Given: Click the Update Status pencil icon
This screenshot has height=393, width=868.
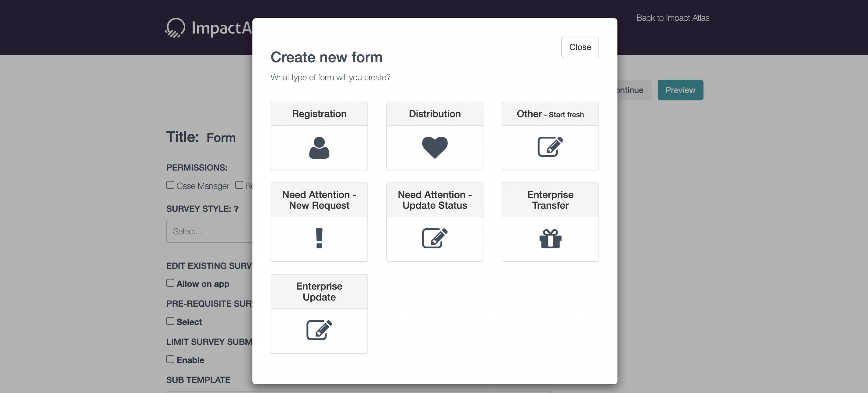Looking at the screenshot, I should [435, 238].
